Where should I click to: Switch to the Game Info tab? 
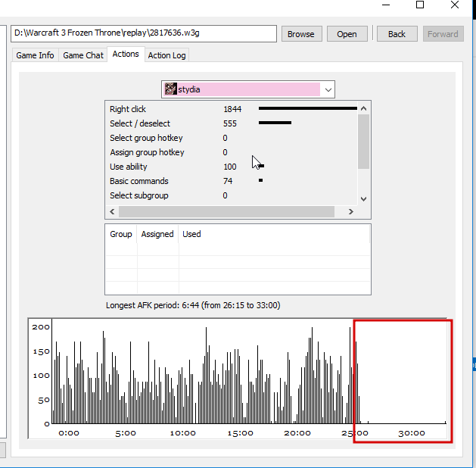click(x=36, y=55)
